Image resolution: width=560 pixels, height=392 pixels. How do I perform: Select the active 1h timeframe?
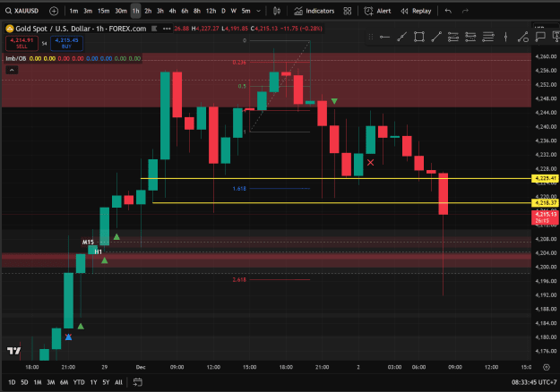tap(135, 11)
